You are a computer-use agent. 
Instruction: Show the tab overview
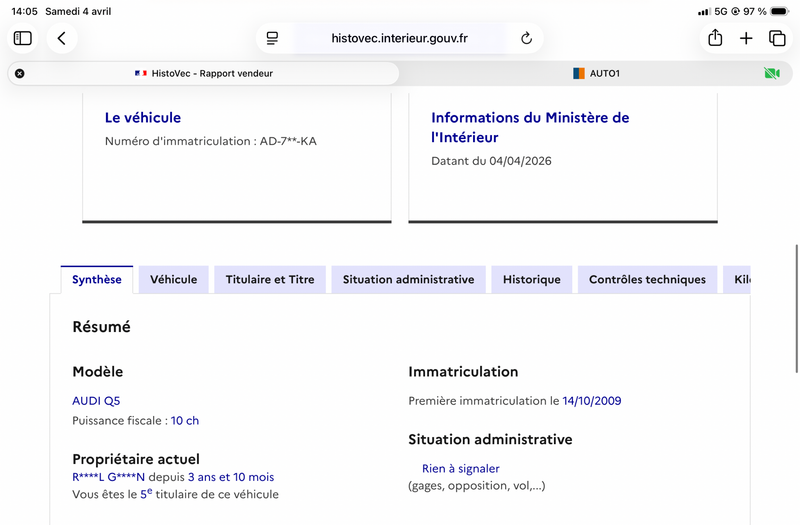coord(777,38)
